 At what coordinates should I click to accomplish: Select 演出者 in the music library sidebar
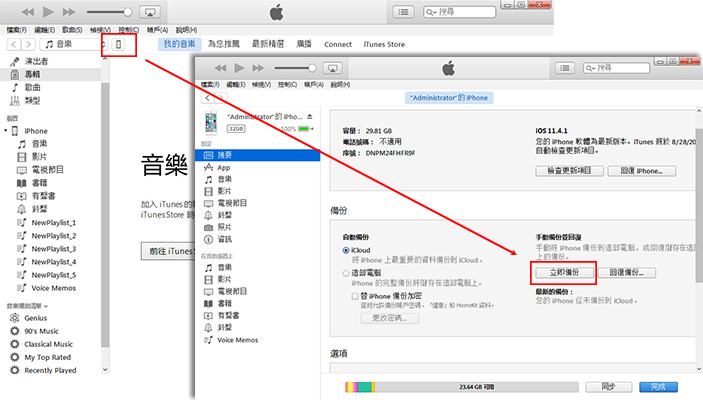(x=35, y=62)
